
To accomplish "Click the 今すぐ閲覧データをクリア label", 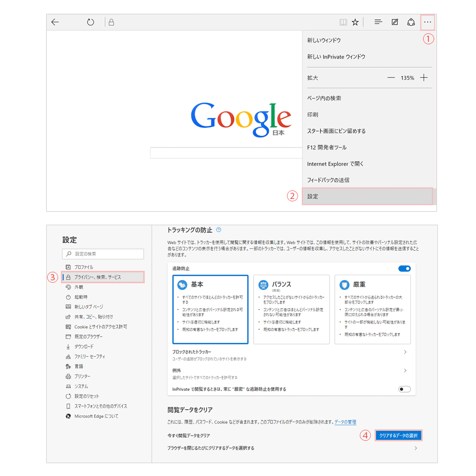I will click(188, 436).
